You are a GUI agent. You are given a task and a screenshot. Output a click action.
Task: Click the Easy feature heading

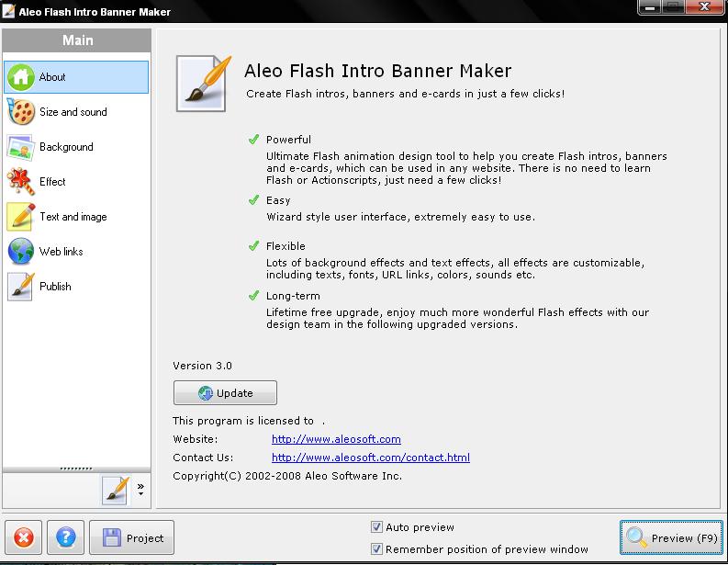[278, 200]
